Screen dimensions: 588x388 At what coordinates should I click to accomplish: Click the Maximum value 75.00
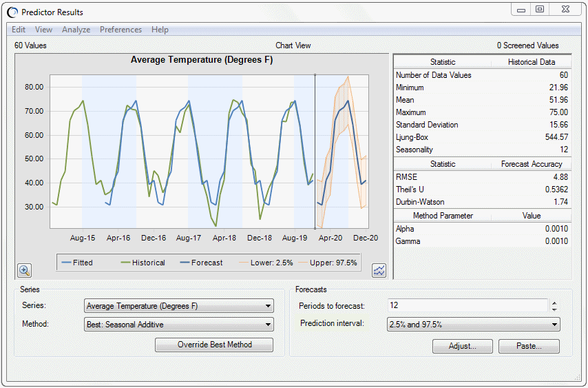coord(558,112)
